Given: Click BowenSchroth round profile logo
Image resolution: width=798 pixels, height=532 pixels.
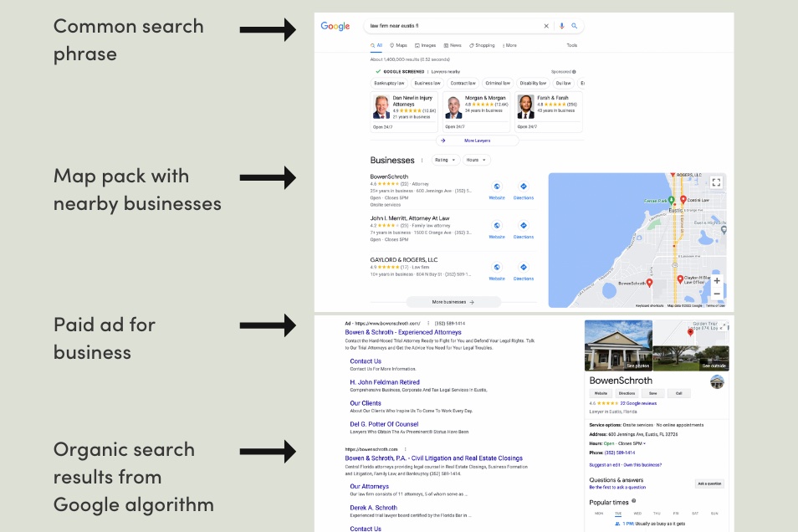Looking at the screenshot, I should [x=717, y=381].
